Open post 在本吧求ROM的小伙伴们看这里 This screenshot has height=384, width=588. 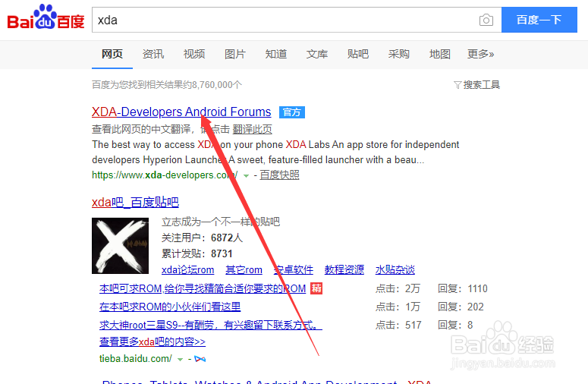pos(170,307)
